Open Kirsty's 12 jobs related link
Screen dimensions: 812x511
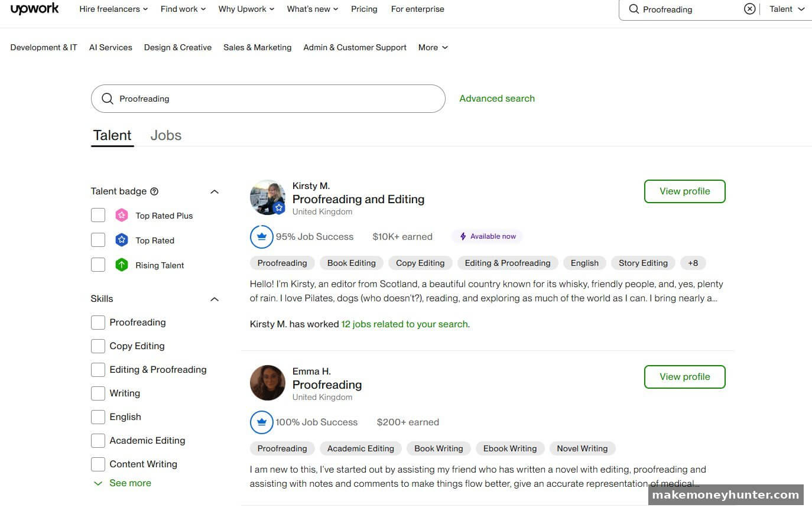405,324
